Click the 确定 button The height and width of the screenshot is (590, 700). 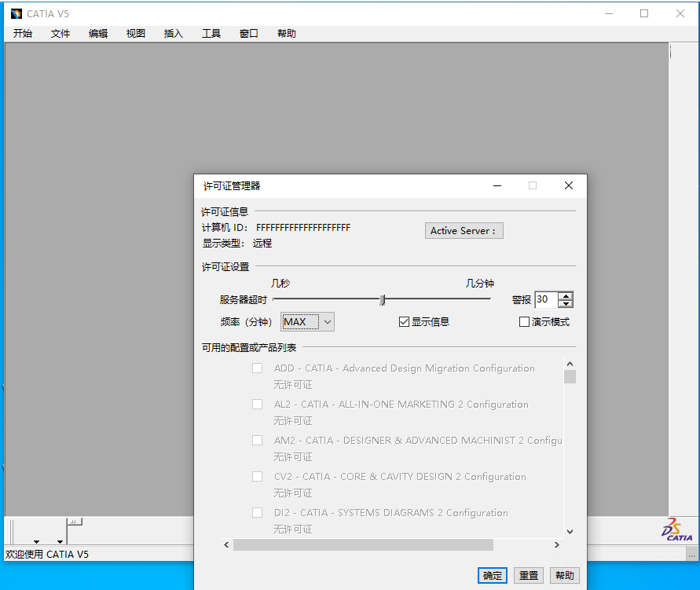[x=493, y=575]
